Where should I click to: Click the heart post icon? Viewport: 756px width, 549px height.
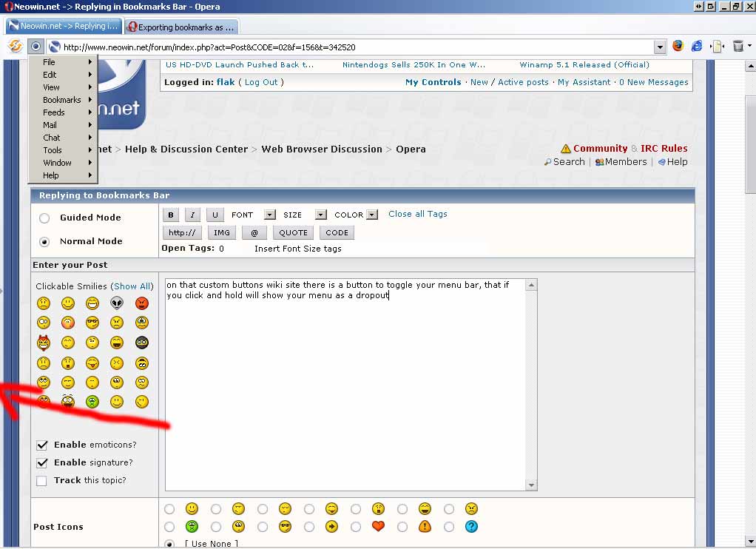click(x=378, y=526)
